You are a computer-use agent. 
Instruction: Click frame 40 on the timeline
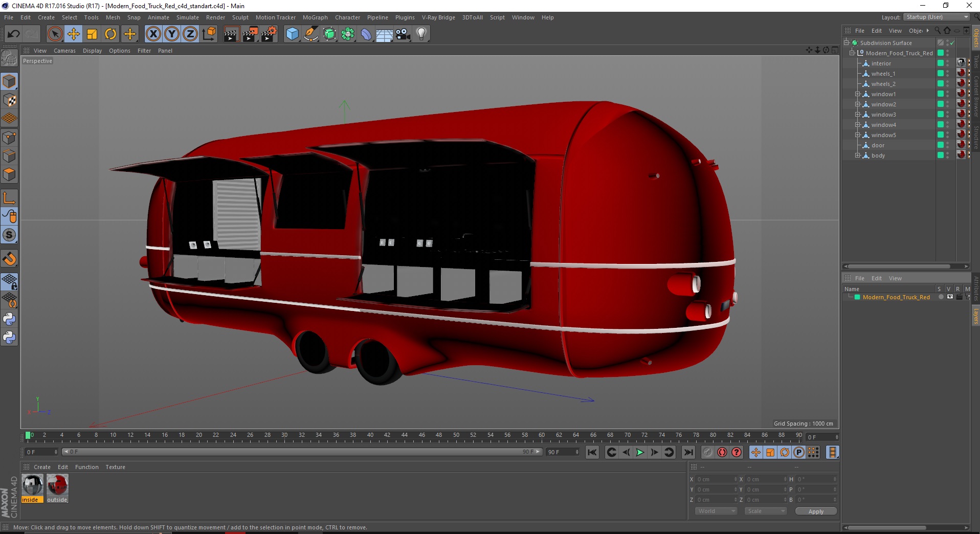[370, 436]
